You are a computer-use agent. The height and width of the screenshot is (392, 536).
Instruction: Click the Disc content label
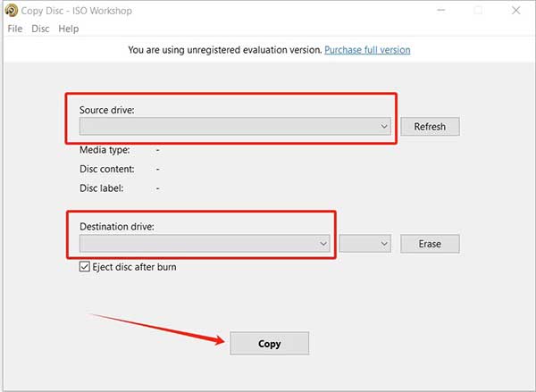click(107, 169)
